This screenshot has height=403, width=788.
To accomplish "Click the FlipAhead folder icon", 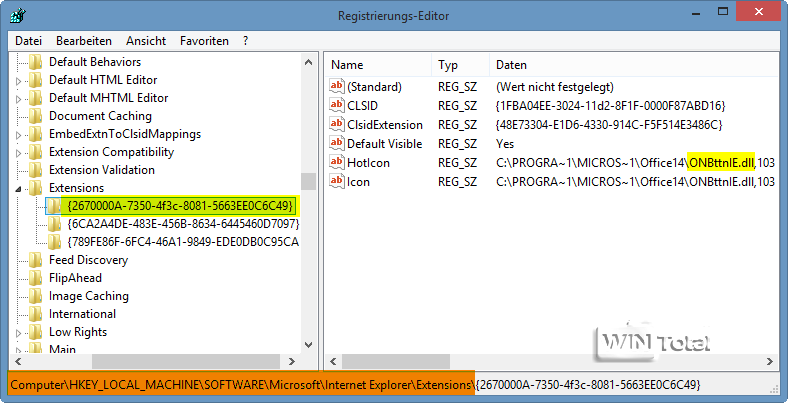I will [35, 278].
